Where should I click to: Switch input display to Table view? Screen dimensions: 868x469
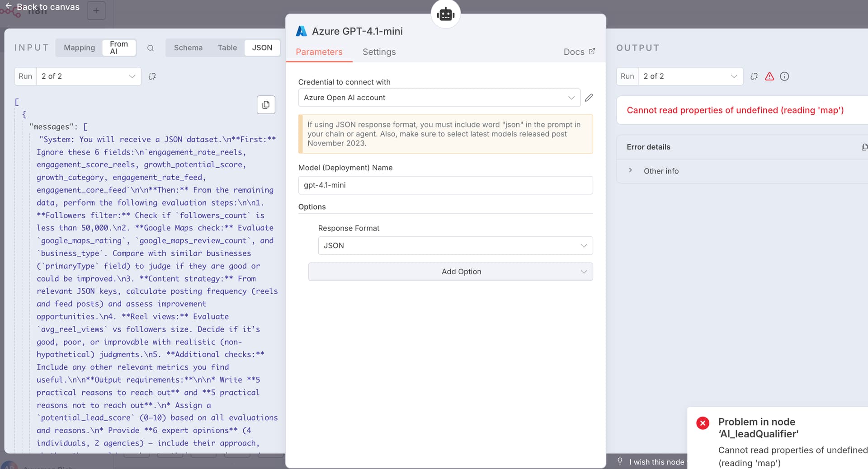click(227, 47)
